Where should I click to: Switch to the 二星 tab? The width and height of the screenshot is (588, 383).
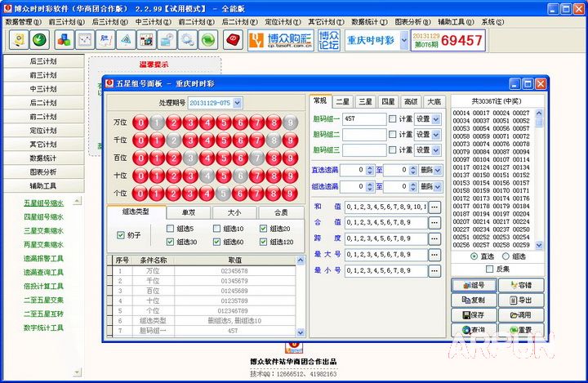343,101
